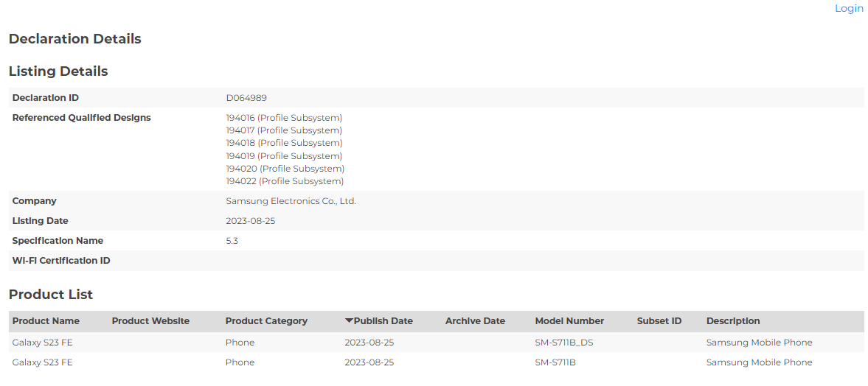This screenshot has height=386, width=868.
Task: Click the Declaration ID value D064989
Action: pos(246,98)
